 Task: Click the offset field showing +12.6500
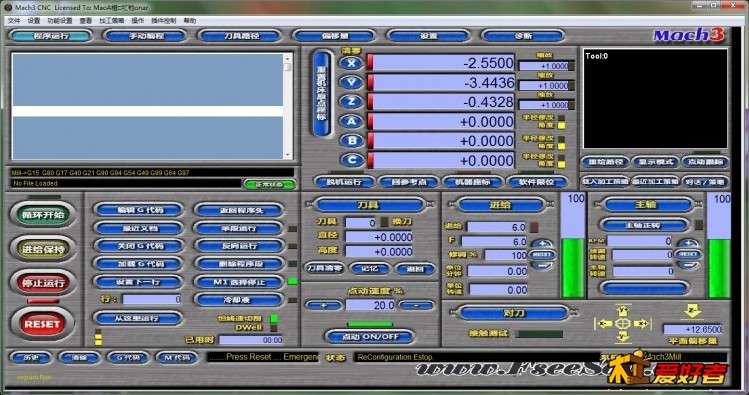click(x=693, y=329)
